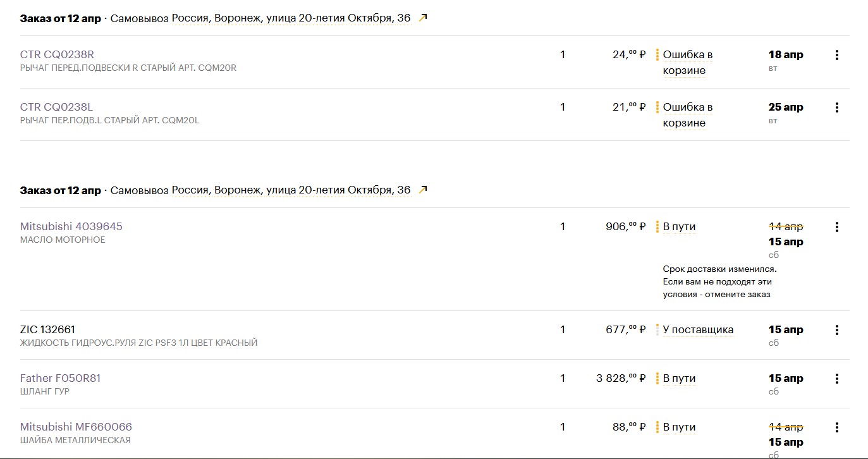Click arrow icon next to second order address
This screenshot has width=868, height=459.
[423, 190]
